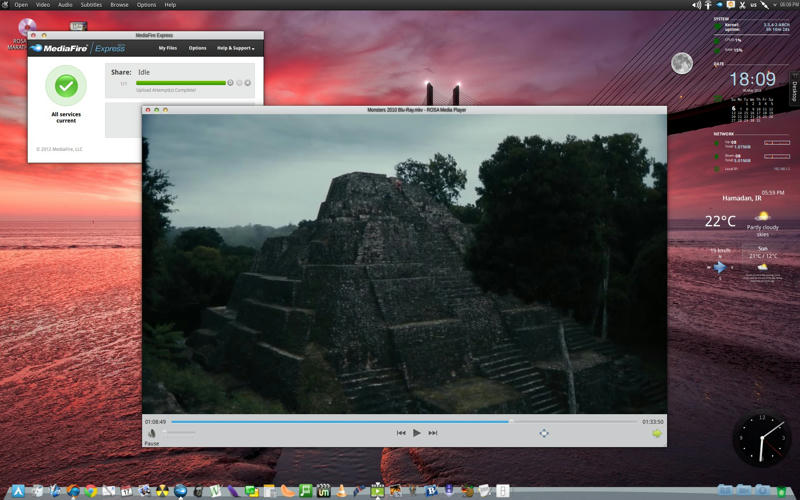
Task: Skip to the previous track in media player
Action: point(401,433)
